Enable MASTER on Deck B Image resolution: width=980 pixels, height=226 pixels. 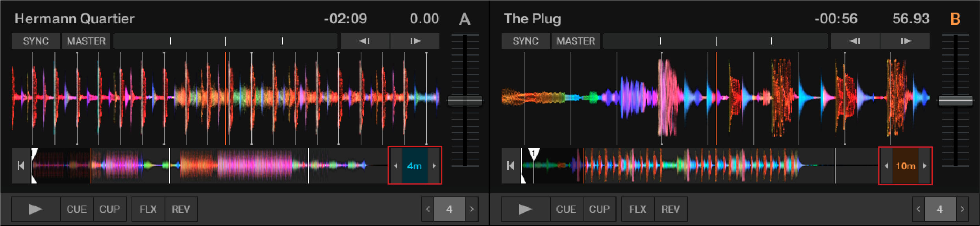point(576,41)
